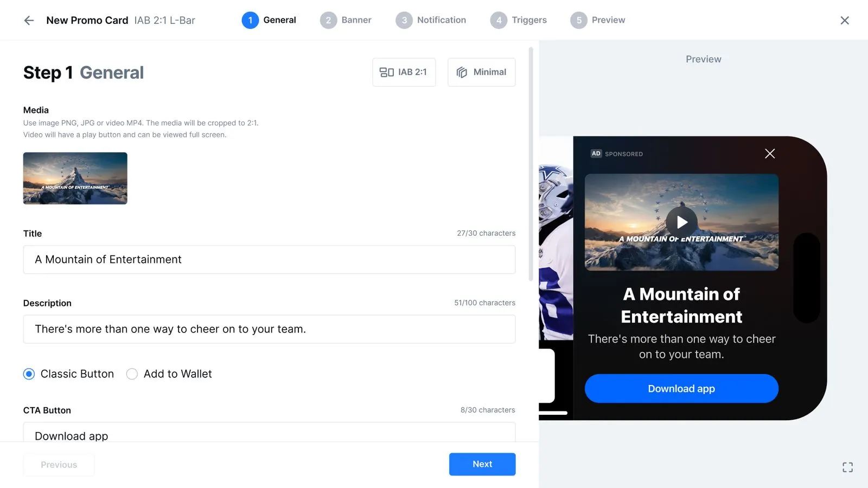Click the form's vertical scrollbar

click(x=531, y=164)
